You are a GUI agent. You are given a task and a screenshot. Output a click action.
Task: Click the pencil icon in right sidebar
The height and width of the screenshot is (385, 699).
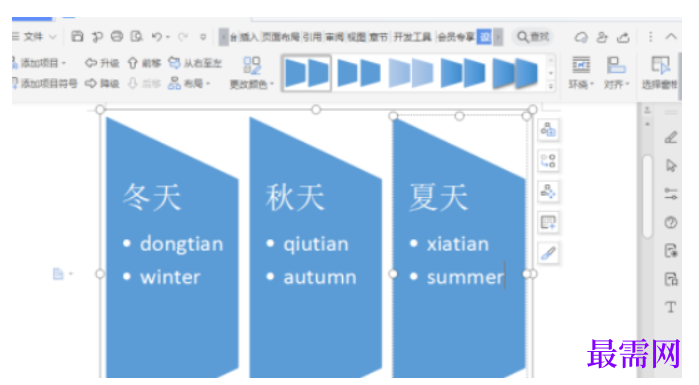pos(670,137)
